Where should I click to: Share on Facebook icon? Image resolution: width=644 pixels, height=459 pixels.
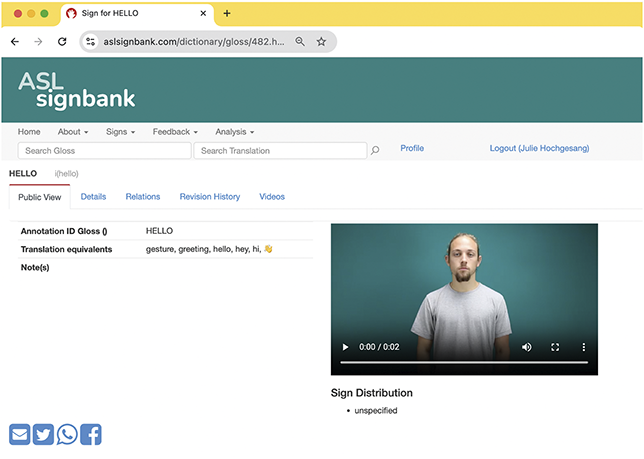[91, 434]
